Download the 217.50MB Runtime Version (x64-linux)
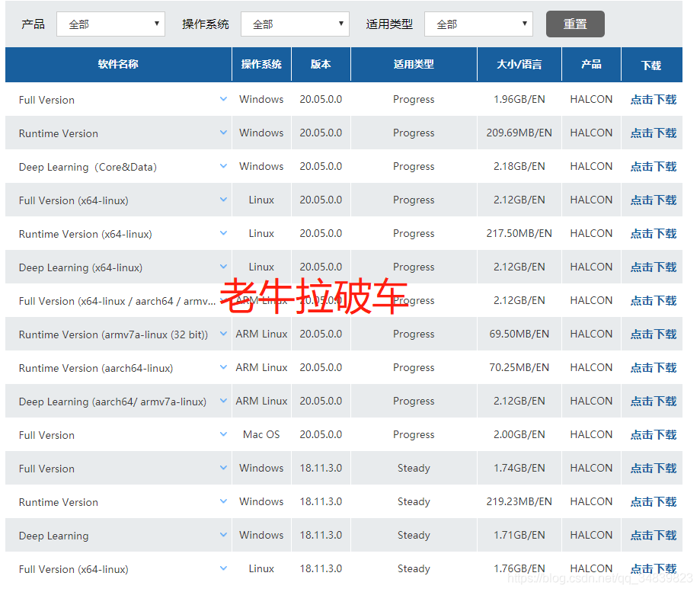 (653, 233)
